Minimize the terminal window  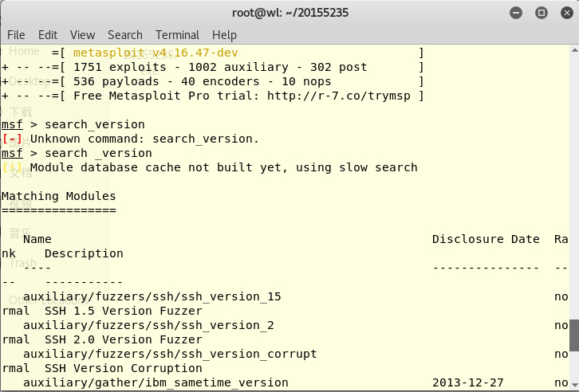pos(516,13)
